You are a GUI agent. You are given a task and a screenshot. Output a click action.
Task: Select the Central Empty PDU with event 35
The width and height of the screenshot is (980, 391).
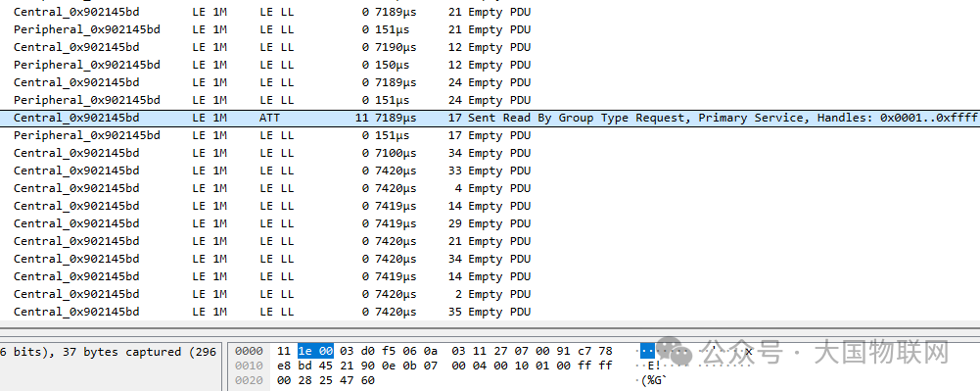[x=490, y=312]
